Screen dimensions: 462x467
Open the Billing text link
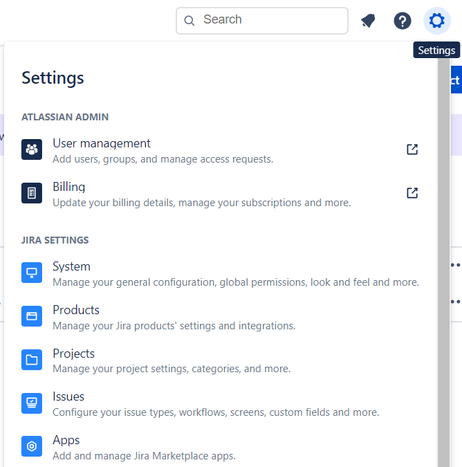coord(69,187)
